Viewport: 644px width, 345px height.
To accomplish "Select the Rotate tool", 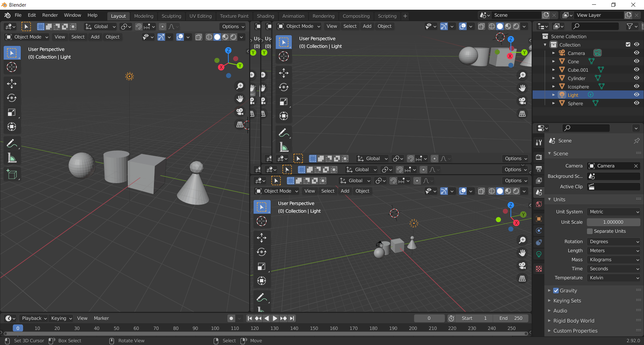I will 12,98.
